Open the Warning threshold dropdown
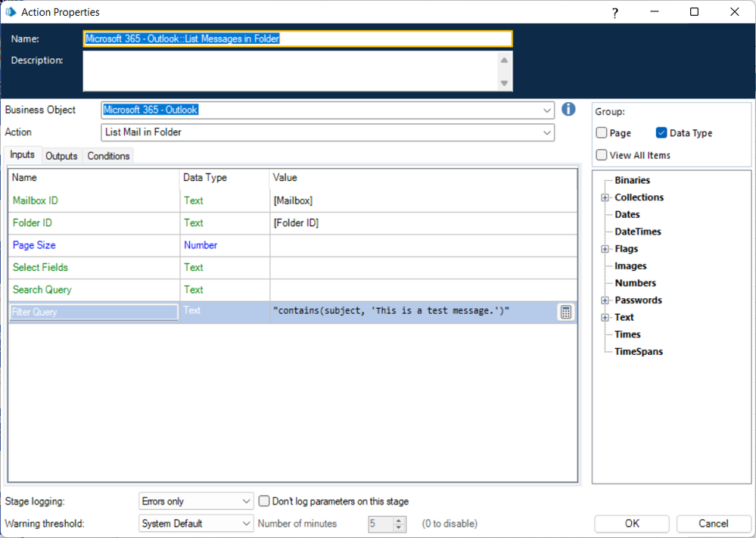The width and height of the screenshot is (756, 538). point(246,524)
